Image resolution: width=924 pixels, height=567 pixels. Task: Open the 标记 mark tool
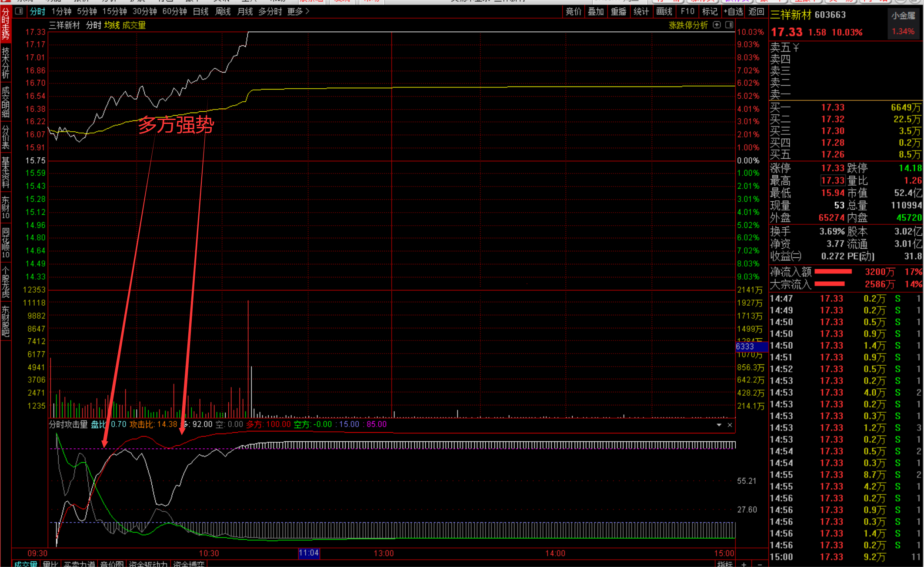[709, 12]
